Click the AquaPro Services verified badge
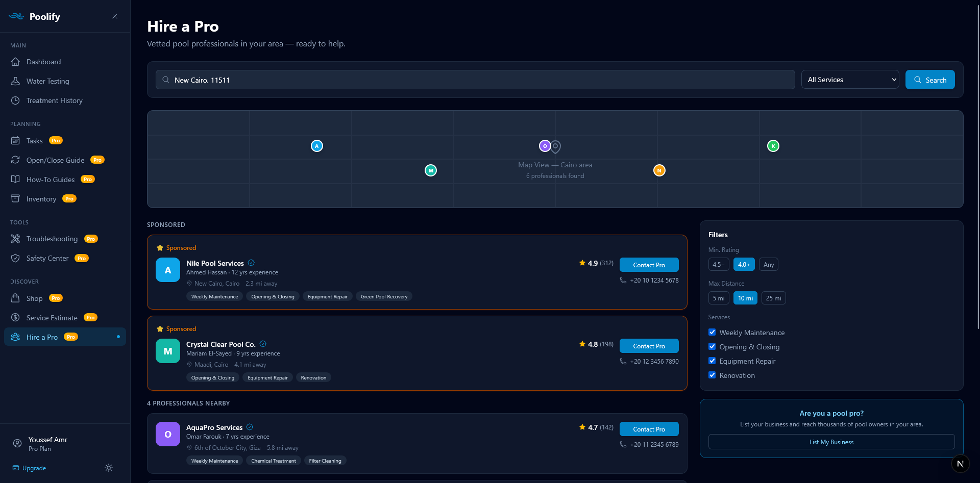980x483 pixels. pos(250,427)
